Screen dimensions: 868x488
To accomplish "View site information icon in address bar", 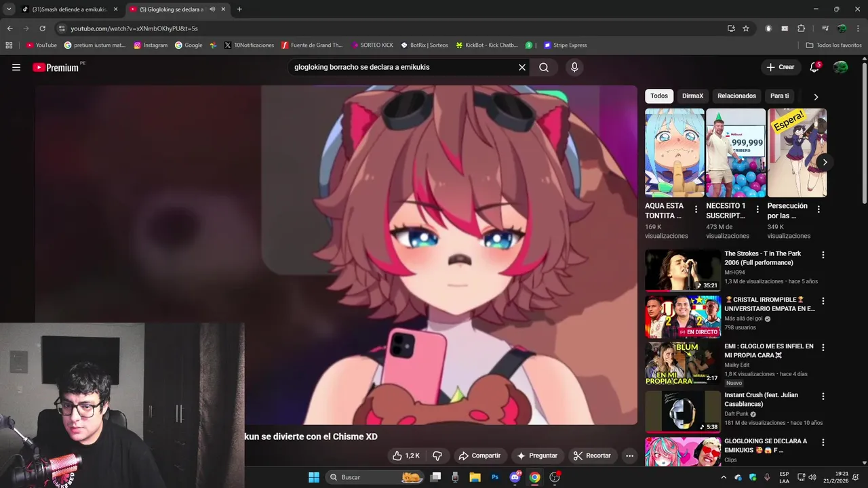I will pos(62,28).
